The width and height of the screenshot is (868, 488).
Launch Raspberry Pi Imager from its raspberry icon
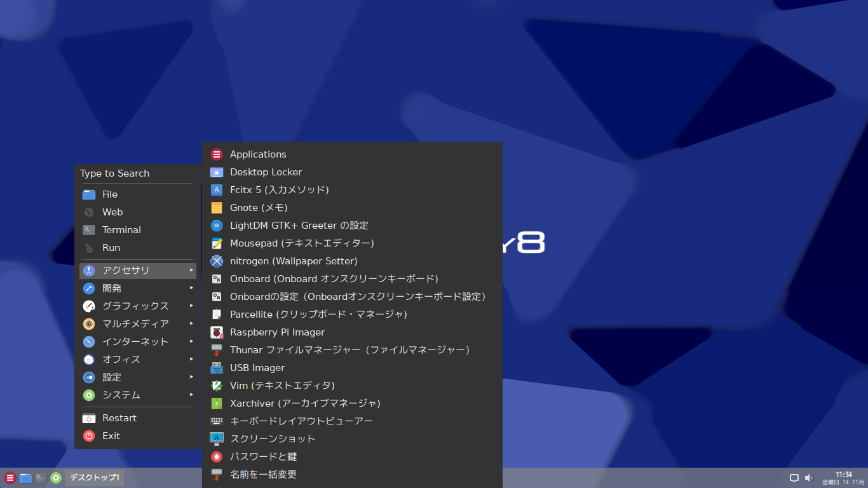tap(217, 332)
